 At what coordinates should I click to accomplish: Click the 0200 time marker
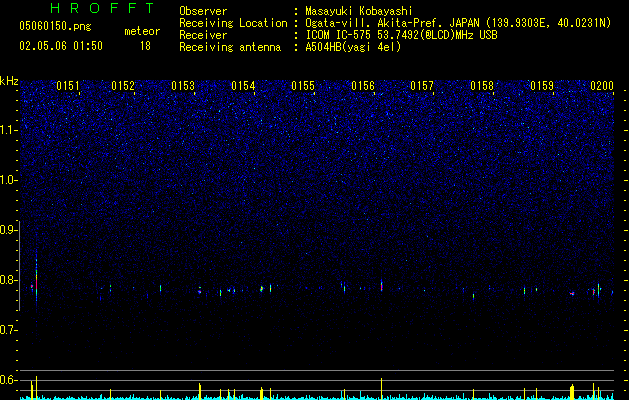pyautogui.click(x=602, y=86)
